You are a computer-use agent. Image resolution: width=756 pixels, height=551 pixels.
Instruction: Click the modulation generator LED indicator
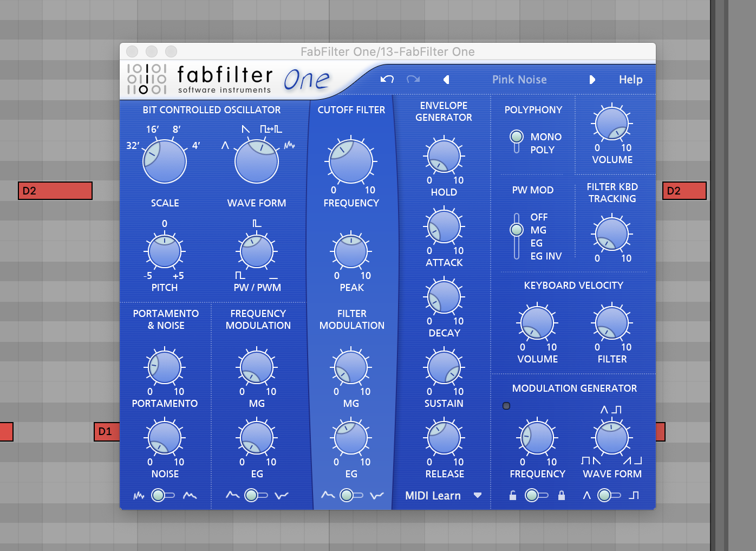click(506, 406)
